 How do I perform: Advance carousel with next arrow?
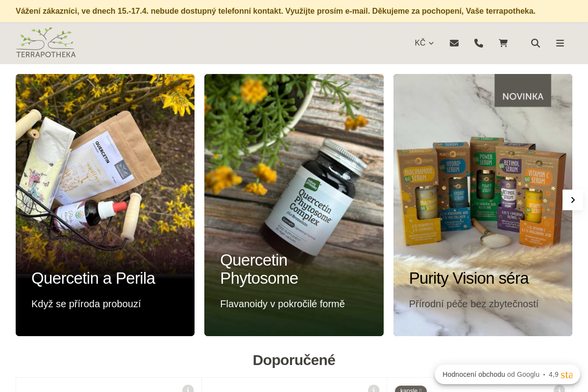click(x=572, y=200)
